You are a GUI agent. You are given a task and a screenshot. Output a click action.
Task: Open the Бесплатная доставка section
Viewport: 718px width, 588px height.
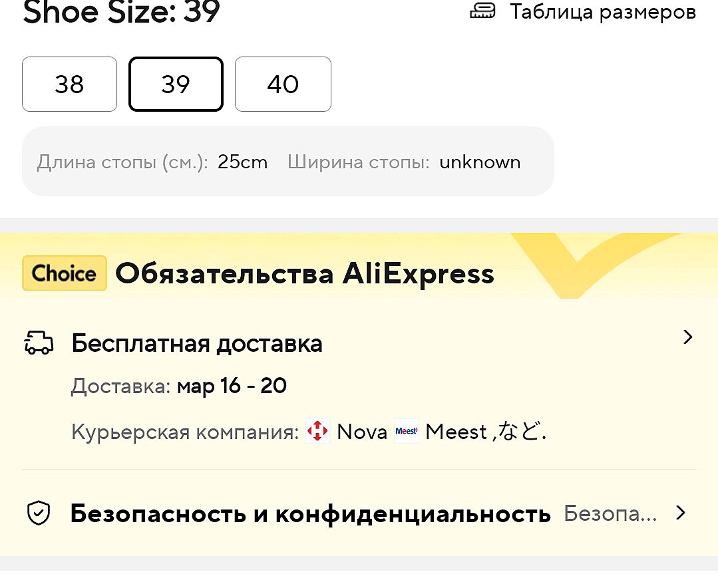197,343
